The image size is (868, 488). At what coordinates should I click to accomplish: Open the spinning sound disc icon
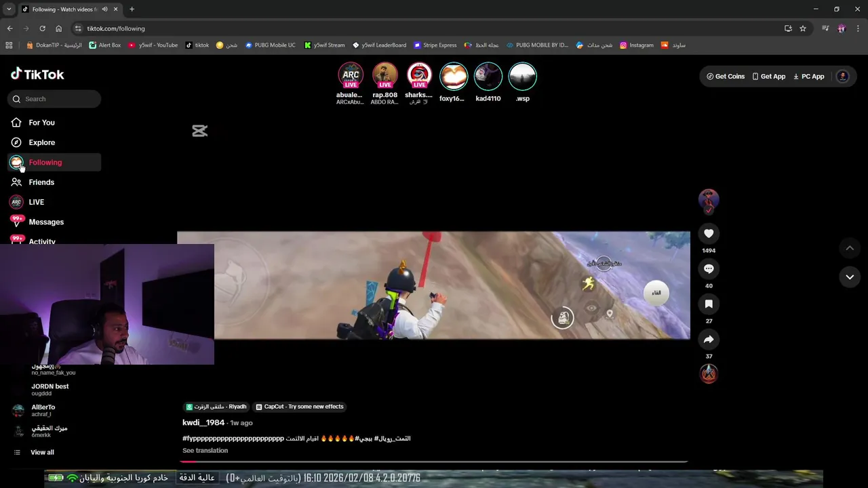[x=709, y=373]
